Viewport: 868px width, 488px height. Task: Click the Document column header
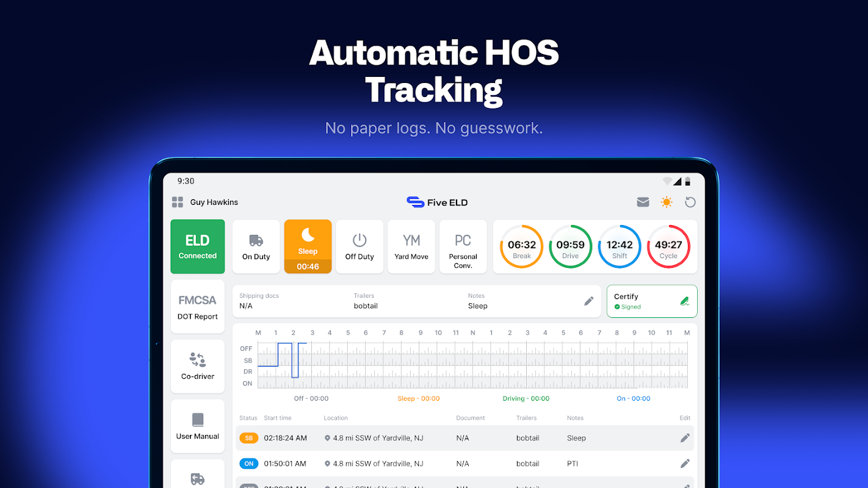pyautogui.click(x=471, y=418)
